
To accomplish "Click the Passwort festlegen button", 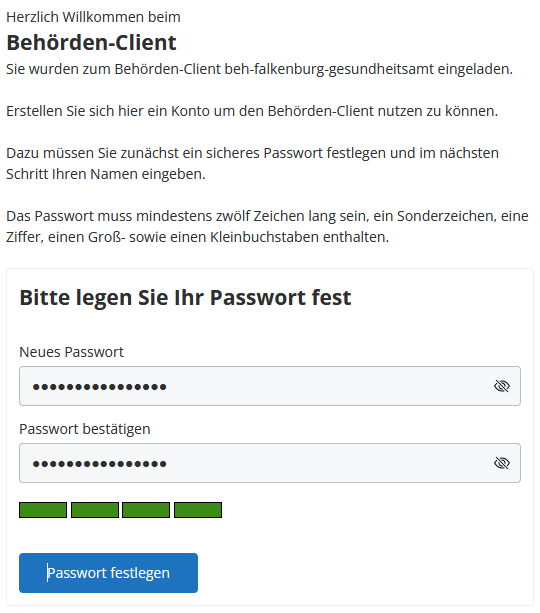I will coord(108,573).
